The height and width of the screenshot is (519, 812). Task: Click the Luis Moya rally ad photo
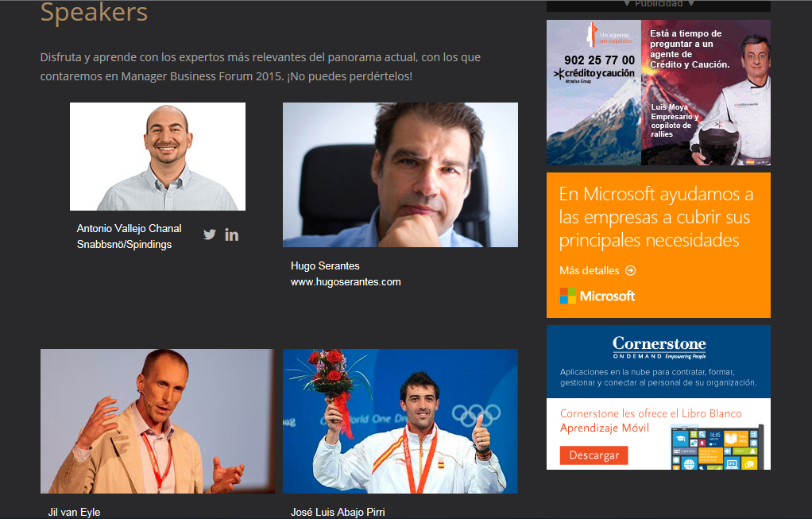click(706, 93)
